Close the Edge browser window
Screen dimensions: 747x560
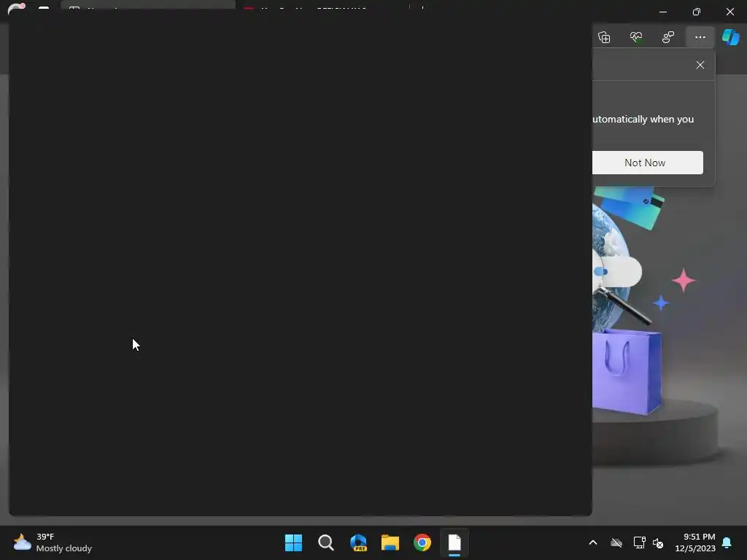click(x=729, y=12)
